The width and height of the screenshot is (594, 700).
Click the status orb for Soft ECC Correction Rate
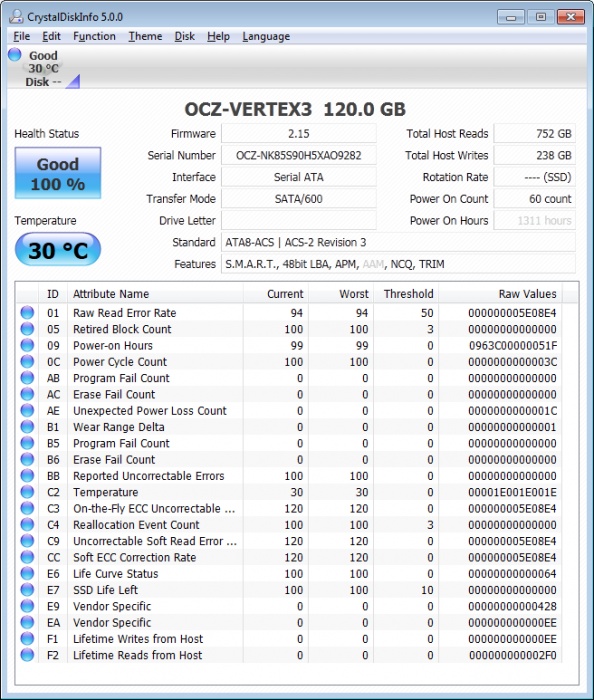tap(27, 557)
